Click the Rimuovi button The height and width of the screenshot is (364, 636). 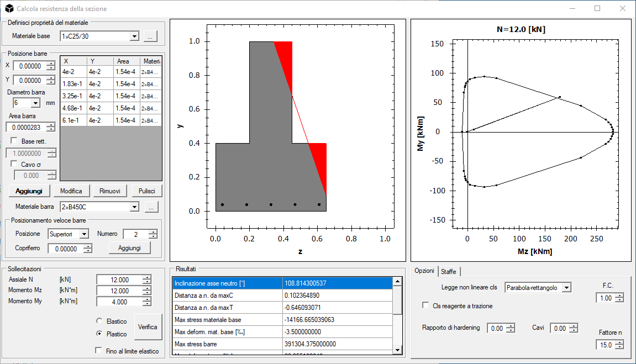pos(110,191)
